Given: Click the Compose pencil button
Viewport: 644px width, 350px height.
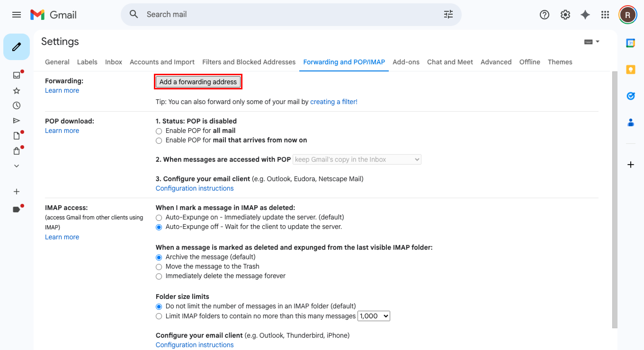Looking at the screenshot, I should 17,47.
